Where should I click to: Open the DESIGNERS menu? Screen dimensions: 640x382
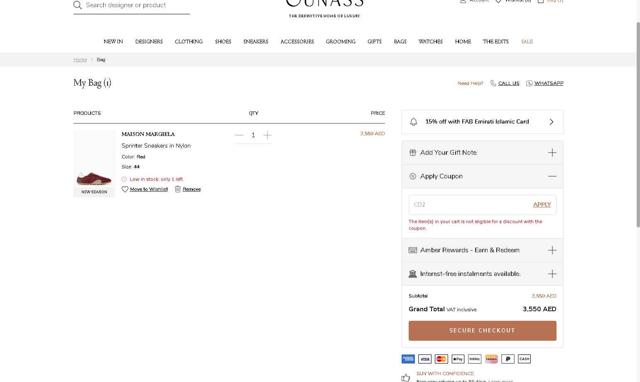[149, 42]
